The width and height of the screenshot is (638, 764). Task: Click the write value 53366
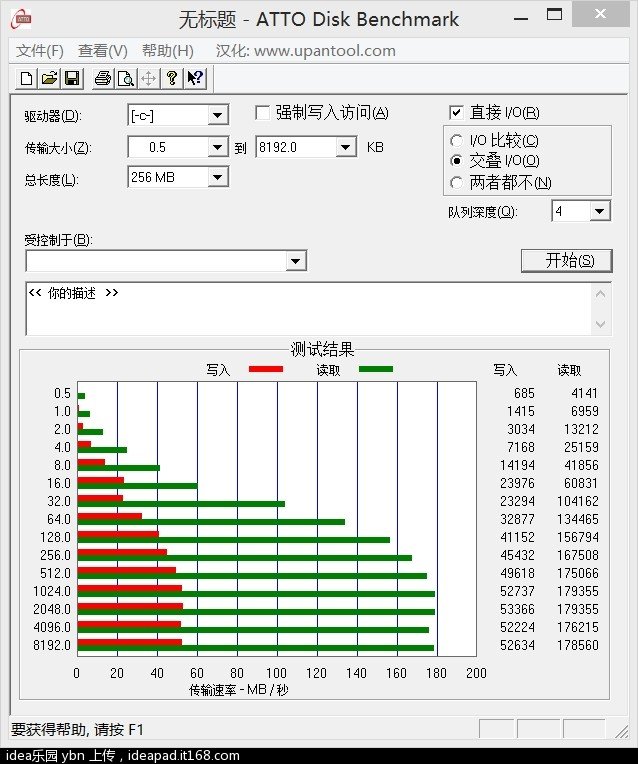click(x=518, y=610)
